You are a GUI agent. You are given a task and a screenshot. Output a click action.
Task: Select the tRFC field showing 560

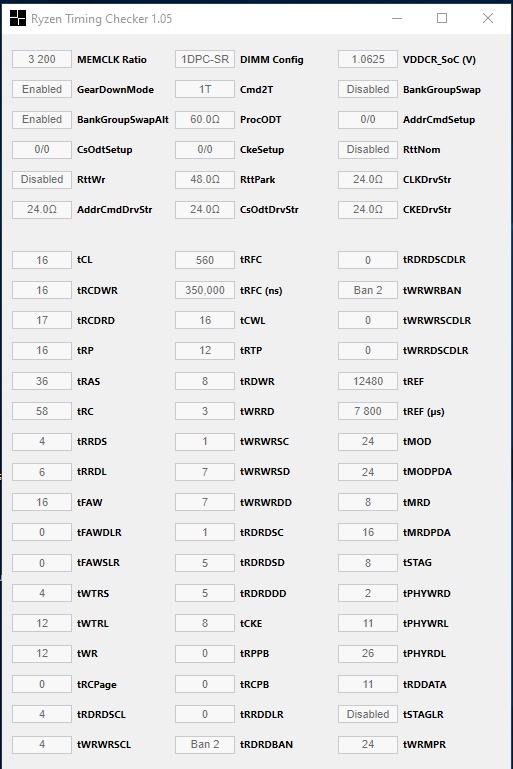(x=205, y=260)
